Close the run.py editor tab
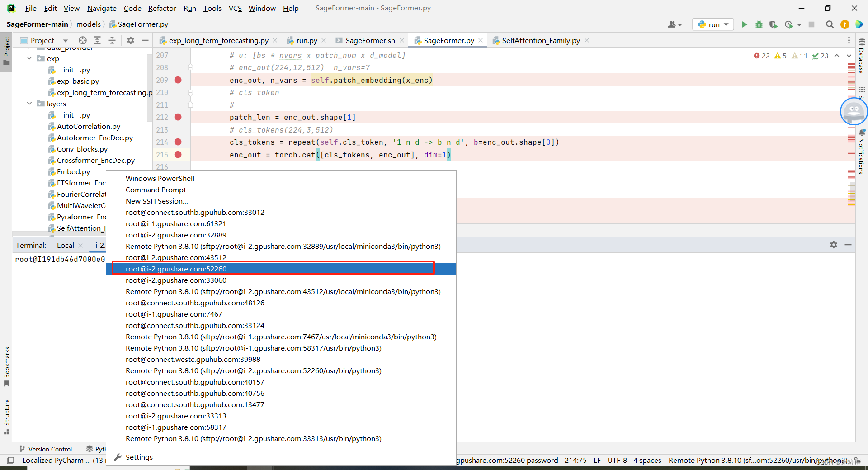 pos(324,40)
